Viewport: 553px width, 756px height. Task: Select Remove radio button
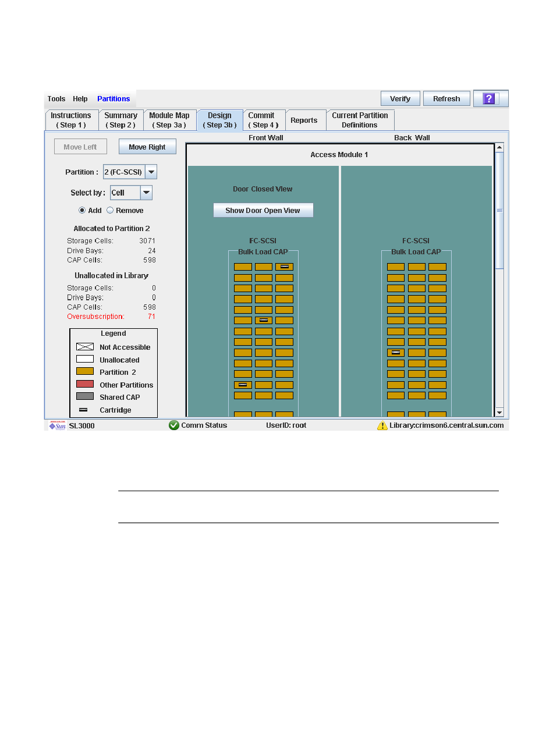110,211
